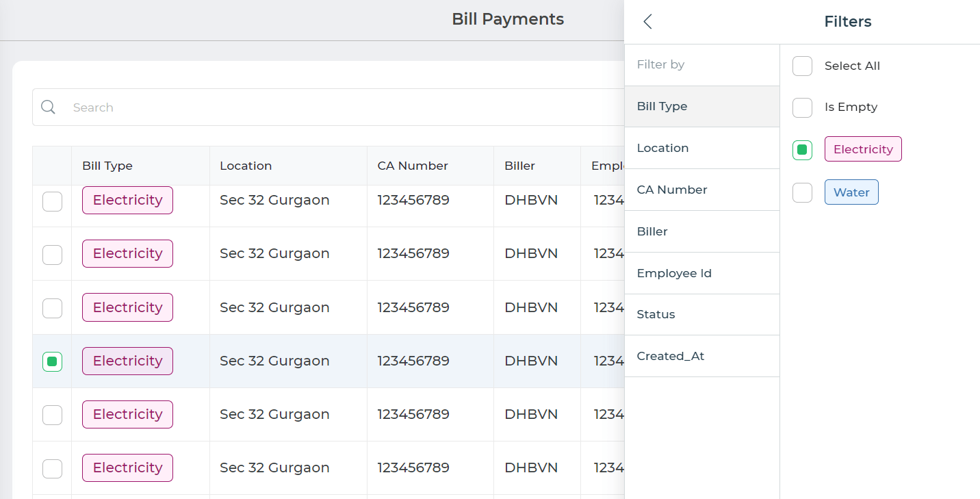The height and width of the screenshot is (499, 980).
Task: Click DHBVN in the checked row
Action: tap(531, 361)
